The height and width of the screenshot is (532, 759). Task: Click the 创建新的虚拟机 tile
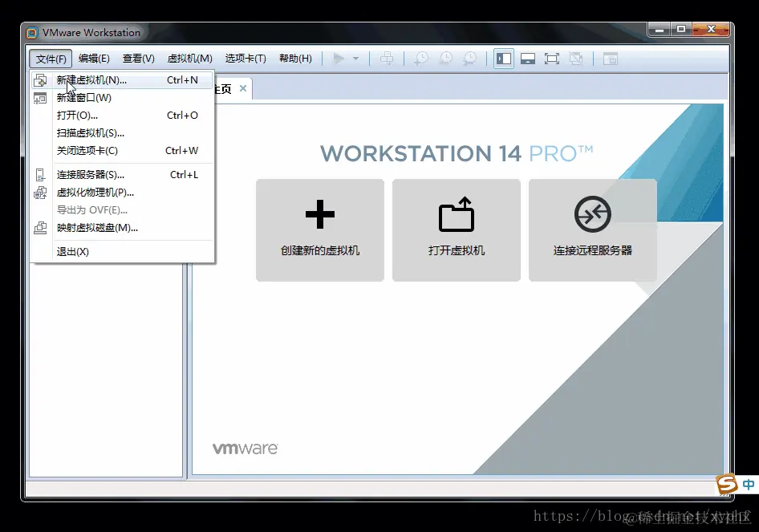tap(320, 230)
